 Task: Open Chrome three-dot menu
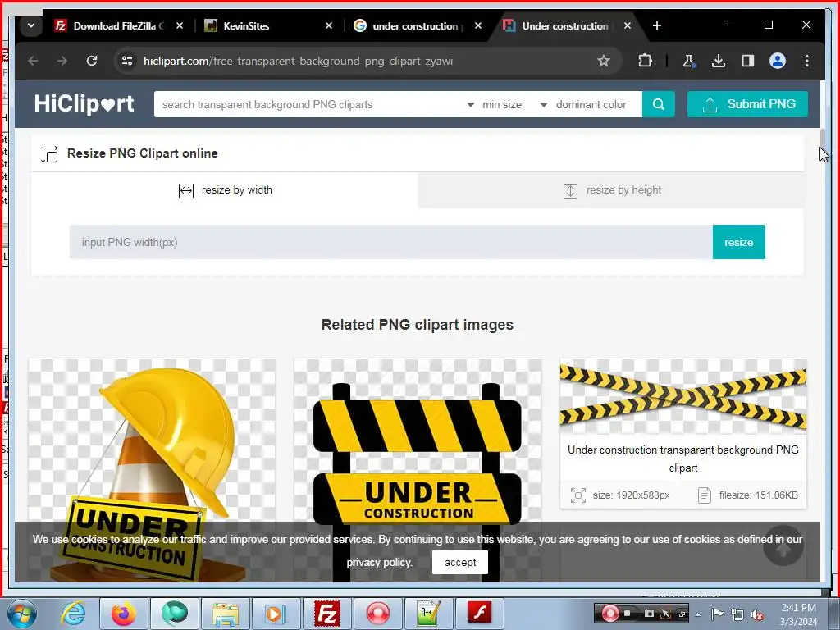point(807,61)
